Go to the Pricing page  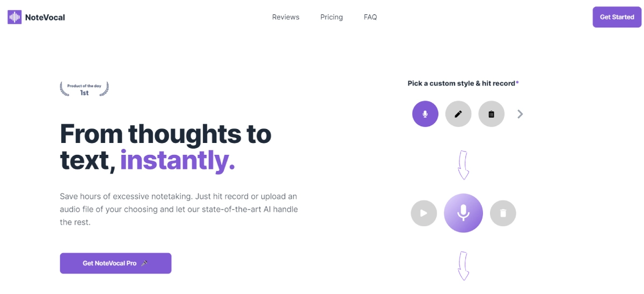click(332, 17)
